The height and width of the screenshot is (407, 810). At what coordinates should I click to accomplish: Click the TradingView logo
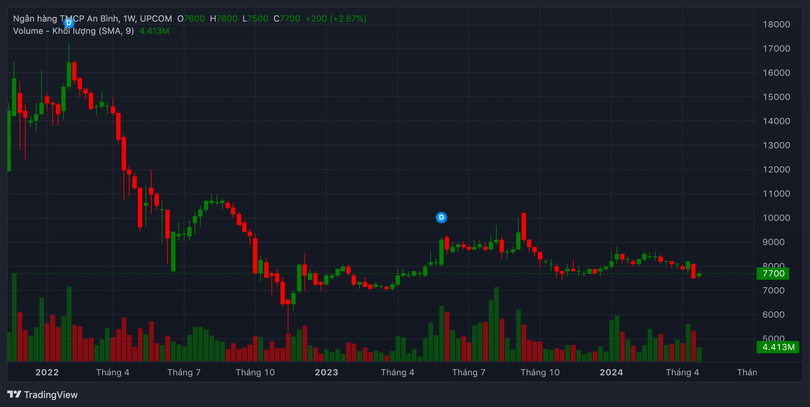pyautogui.click(x=42, y=394)
